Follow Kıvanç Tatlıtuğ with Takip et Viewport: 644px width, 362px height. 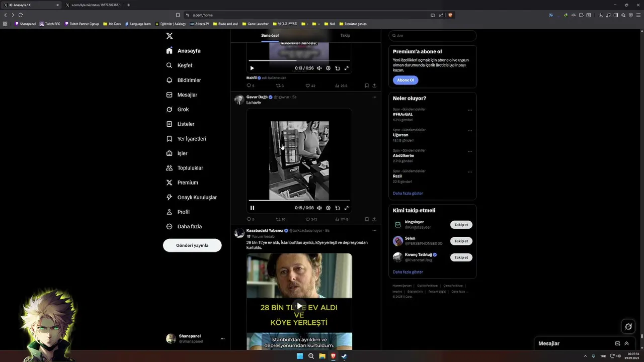(461, 257)
